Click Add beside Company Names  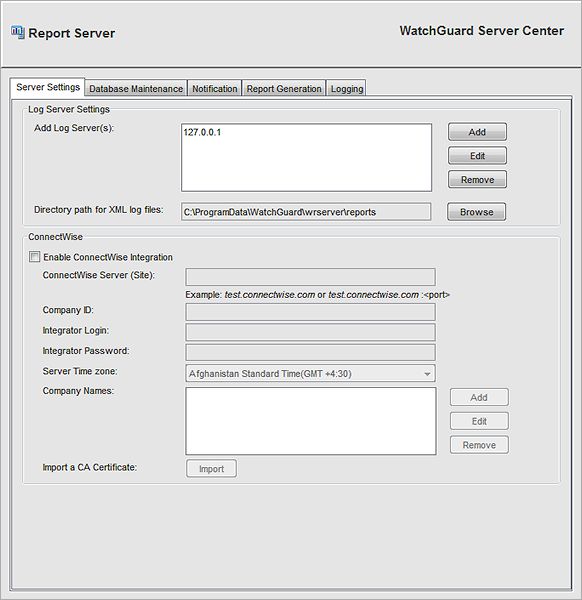pos(479,397)
